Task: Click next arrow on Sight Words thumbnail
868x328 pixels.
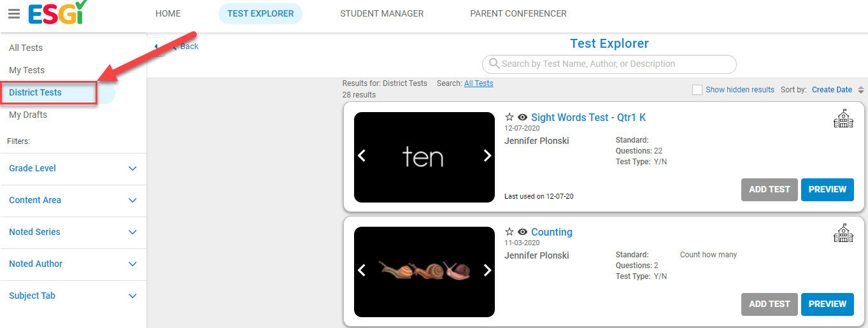Action: pyautogui.click(x=487, y=155)
